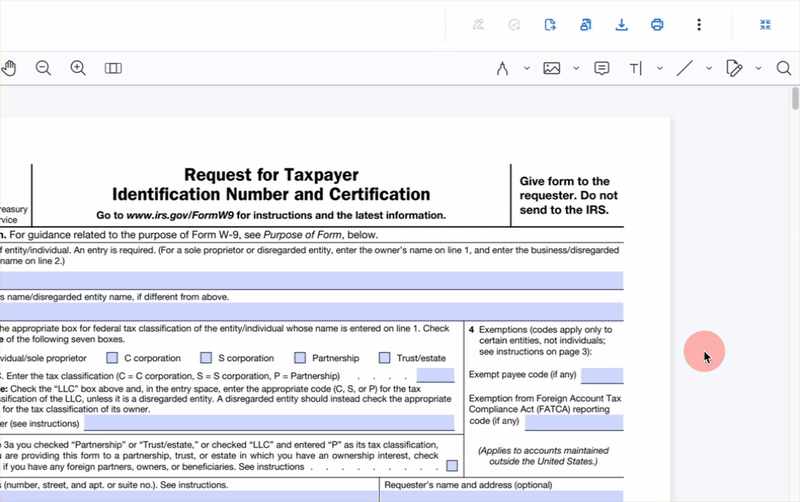Add a comment note
Image resolution: width=800 pixels, height=502 pixels.
[602, 68]
